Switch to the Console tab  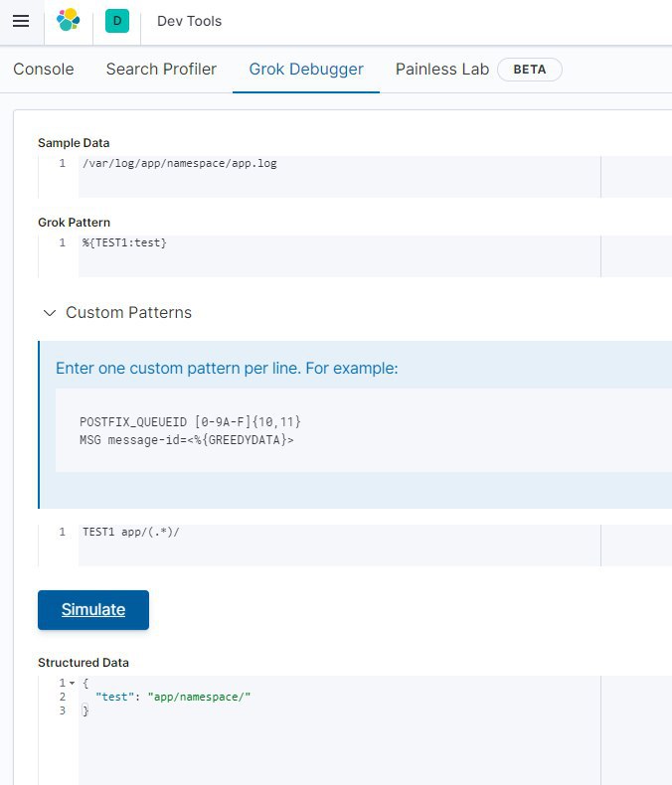point(44,70)
